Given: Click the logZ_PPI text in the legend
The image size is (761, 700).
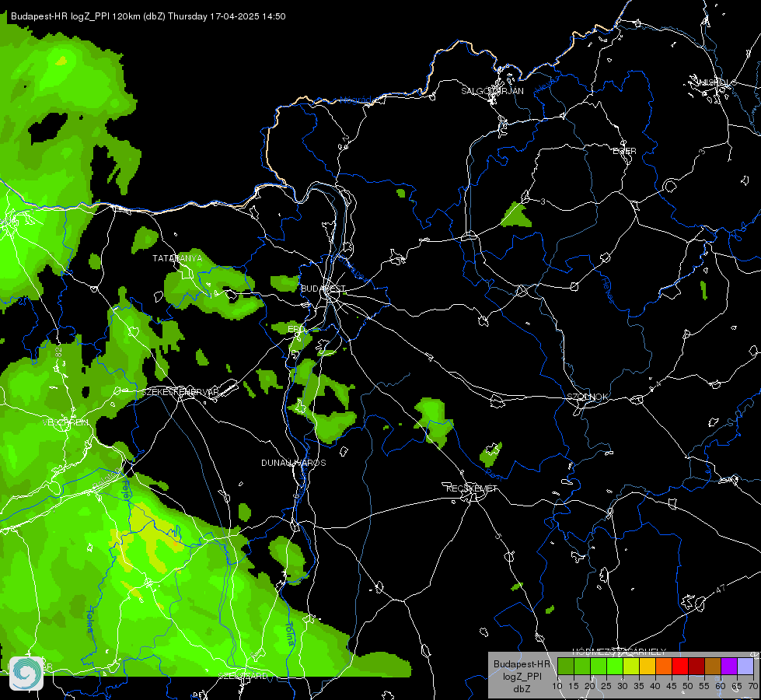Looking at the screenshot, I should click(522, 676).
